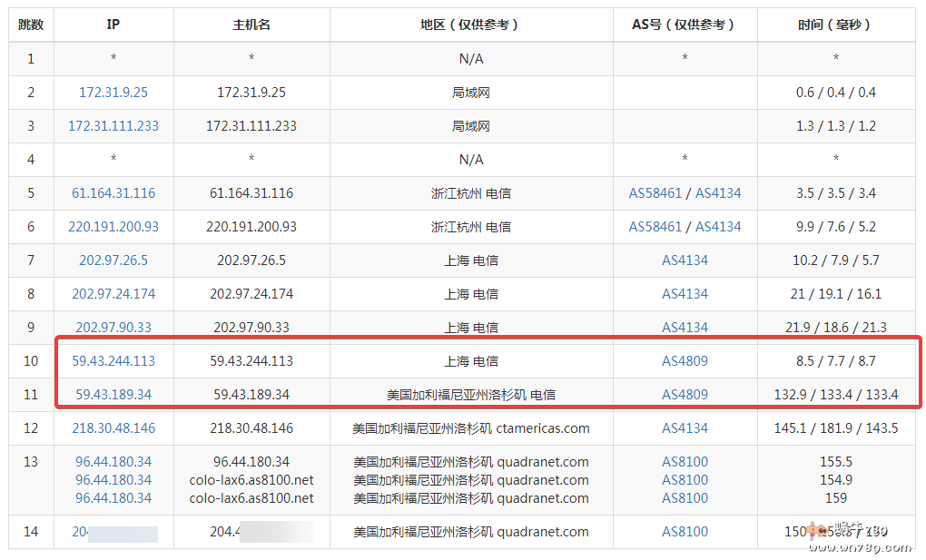Click IP link 202.97.90.33

click(x=113, y=327)
